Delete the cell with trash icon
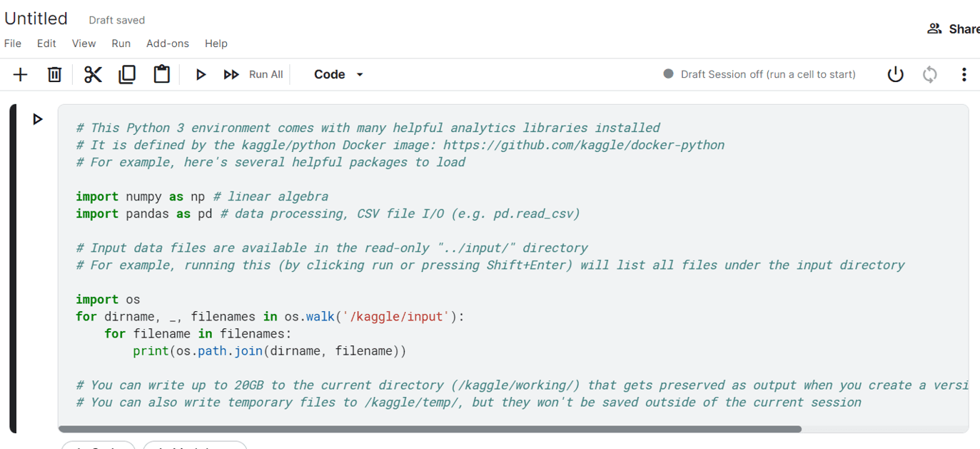The height and width of the screenshot is (449, 980). 54,74
